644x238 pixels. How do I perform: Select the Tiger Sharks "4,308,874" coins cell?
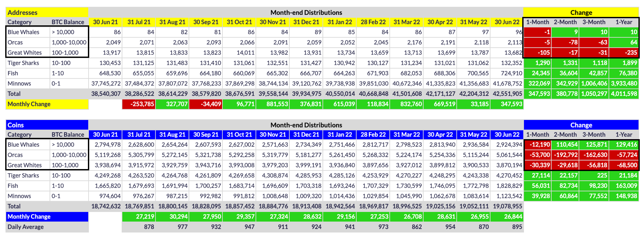pos(273,175)
